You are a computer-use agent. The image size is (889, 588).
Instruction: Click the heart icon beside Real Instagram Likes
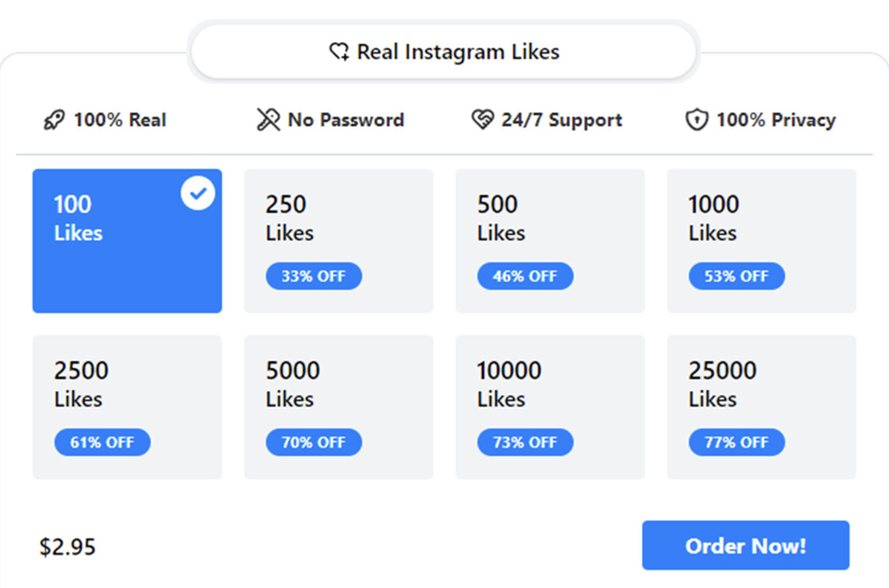click(x=339, y=53)
